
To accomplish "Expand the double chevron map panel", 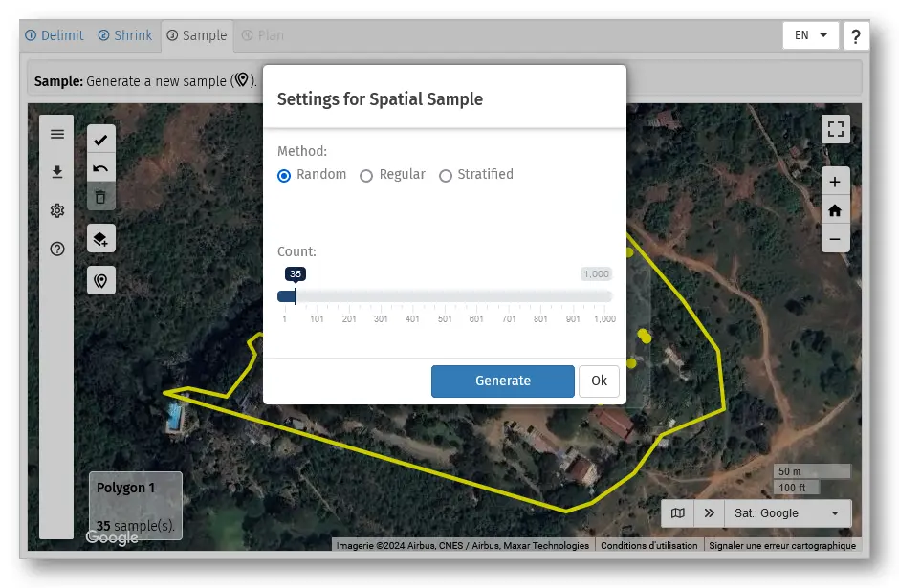I will pyautogui.click(x=709, y=513).
